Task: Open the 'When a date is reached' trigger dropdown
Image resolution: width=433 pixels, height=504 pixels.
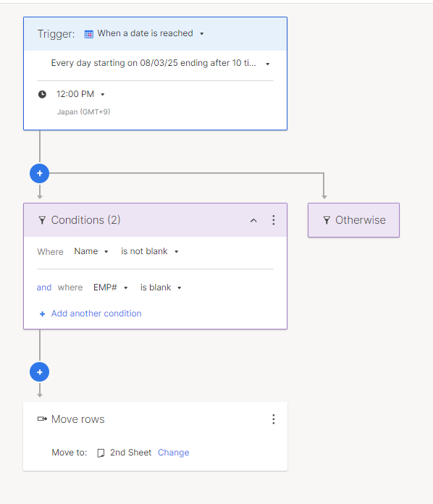Action: [144, 33]
